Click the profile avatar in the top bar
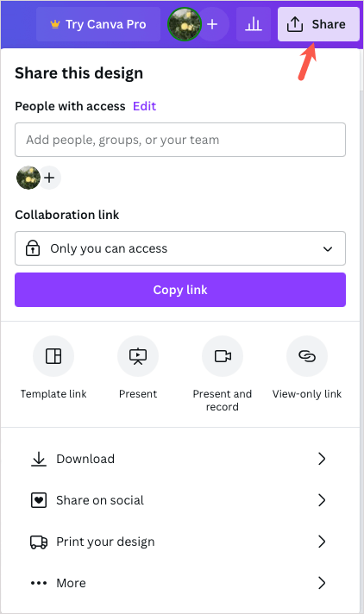 point(184,24)
